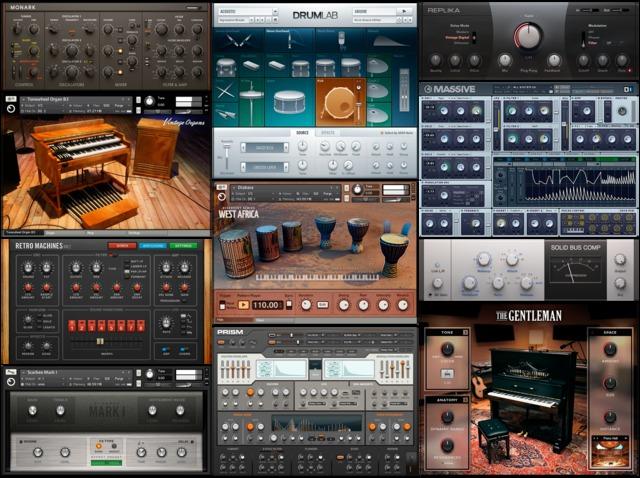
Task: Click the DrumLab groove play button
Action: (x=405, y=11)
